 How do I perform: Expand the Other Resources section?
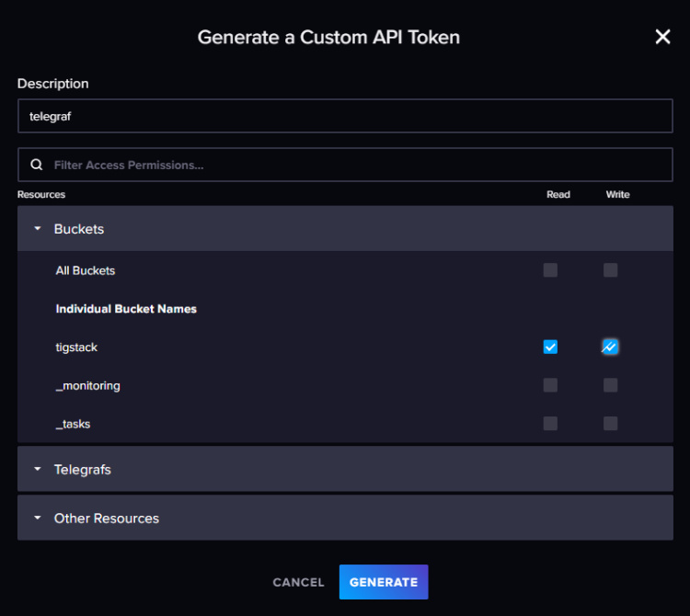pyautogui.click(x=106, y=518)
